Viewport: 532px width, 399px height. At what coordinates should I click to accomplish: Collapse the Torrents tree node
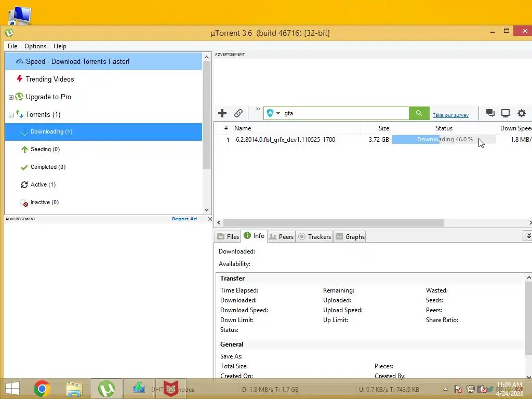(11, 115)
